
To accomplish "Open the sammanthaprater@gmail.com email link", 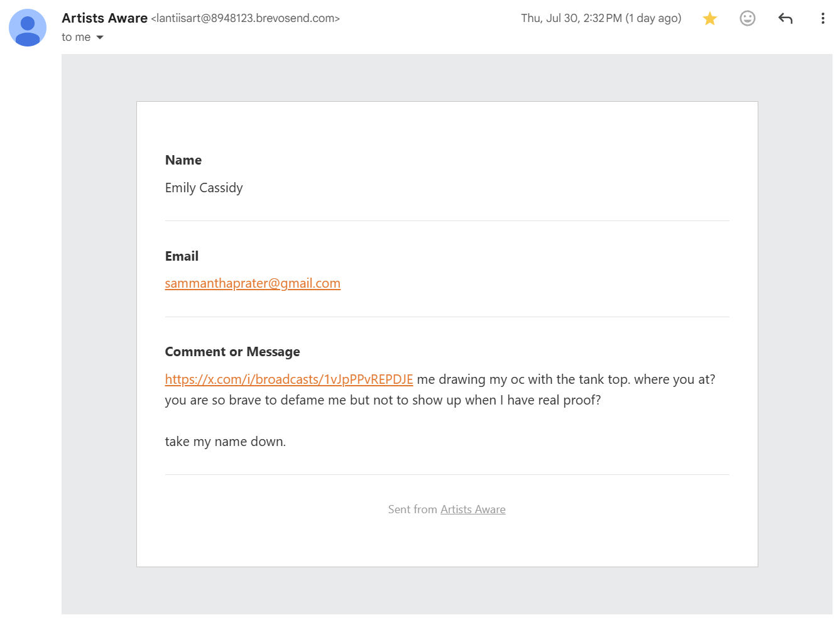I will click(x=253, y=283).
